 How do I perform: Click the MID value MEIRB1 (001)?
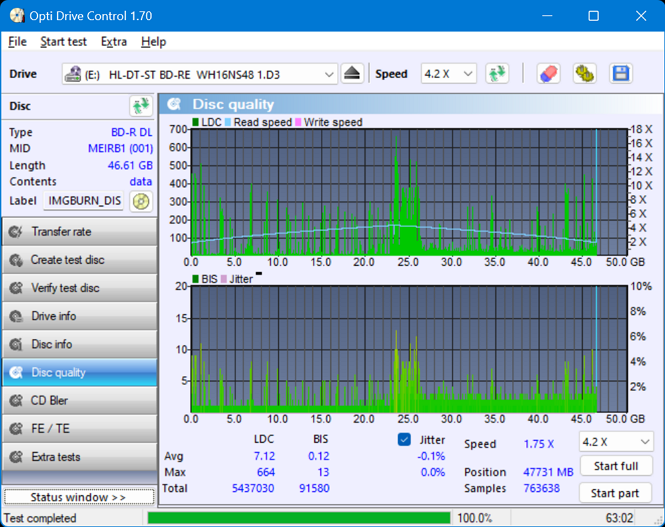(120, 148)
